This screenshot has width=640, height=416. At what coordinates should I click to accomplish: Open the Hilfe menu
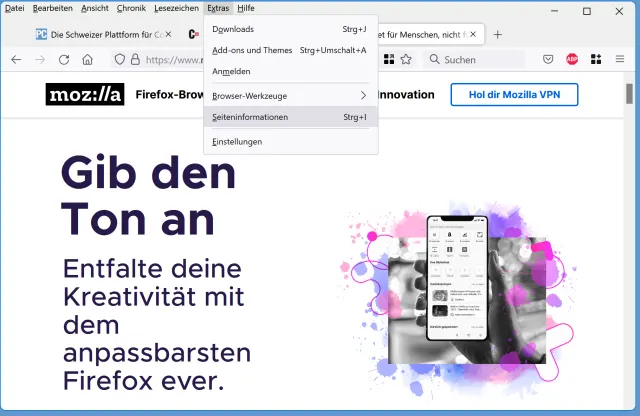click(246, 8)
